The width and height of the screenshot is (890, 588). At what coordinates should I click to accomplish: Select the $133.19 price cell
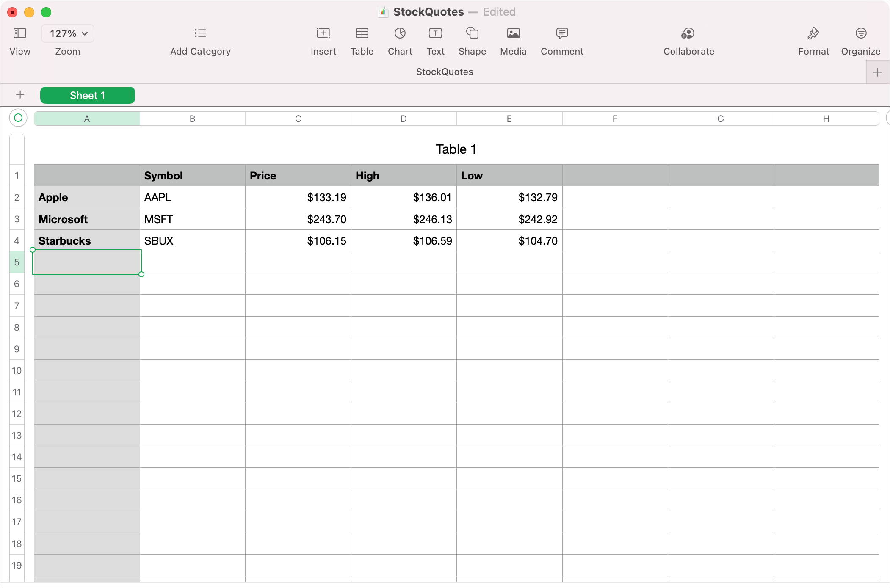298,197
